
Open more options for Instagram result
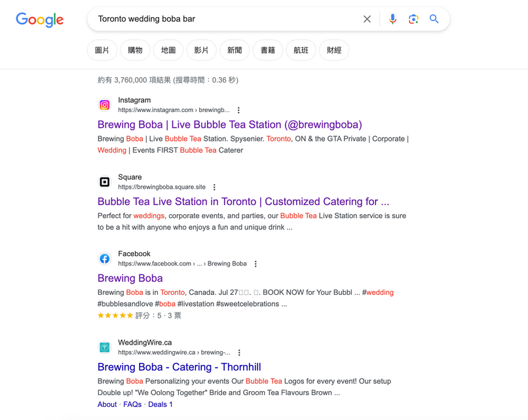238,110
